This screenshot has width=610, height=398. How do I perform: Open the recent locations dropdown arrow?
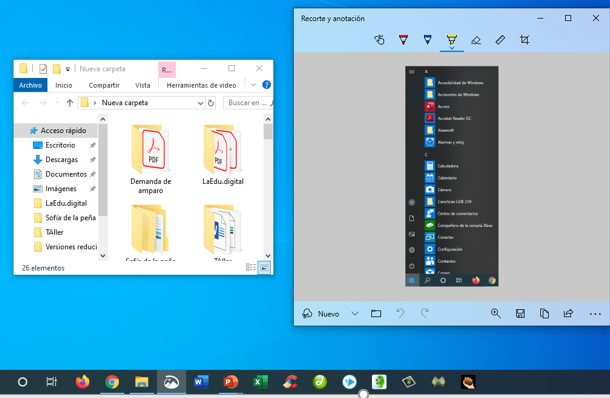coord(57,103)
